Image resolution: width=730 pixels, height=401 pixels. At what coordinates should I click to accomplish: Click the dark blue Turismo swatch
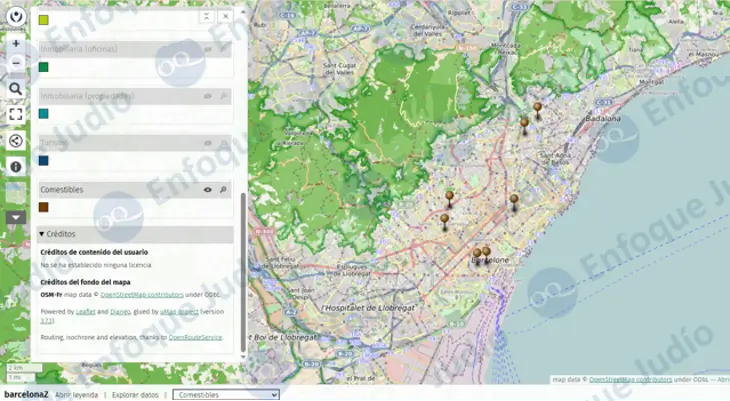(44, 161)
